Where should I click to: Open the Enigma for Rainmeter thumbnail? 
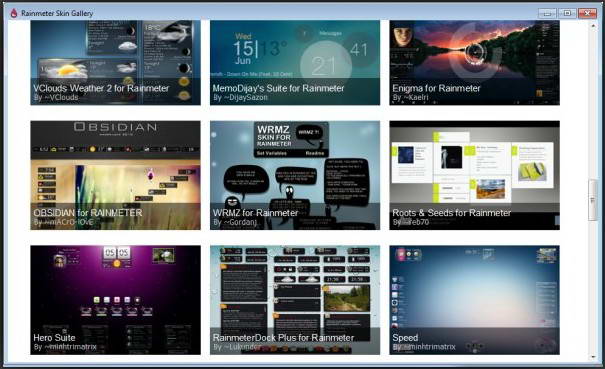pyautogui.click(x=474, y=63)
